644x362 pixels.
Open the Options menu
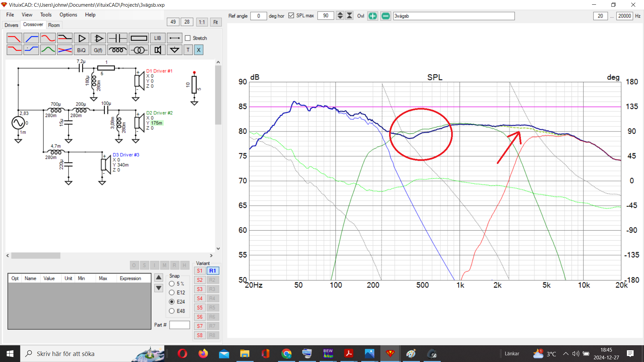pos(68,15)
